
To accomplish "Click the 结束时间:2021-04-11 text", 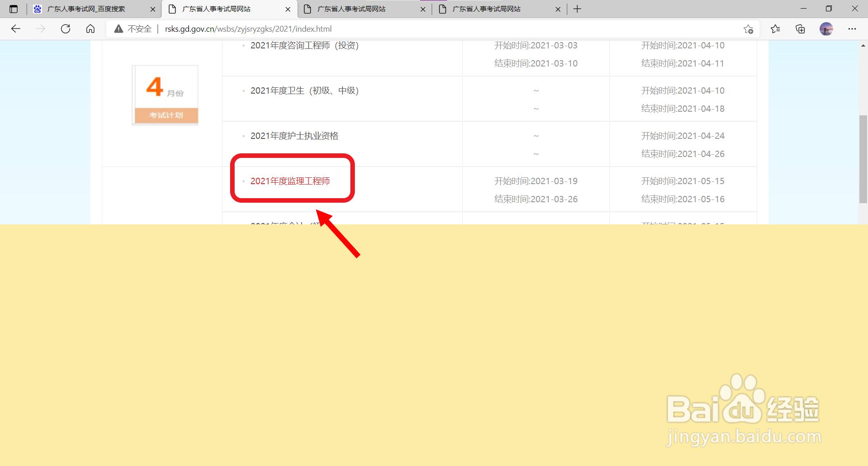I will point(683,63).
